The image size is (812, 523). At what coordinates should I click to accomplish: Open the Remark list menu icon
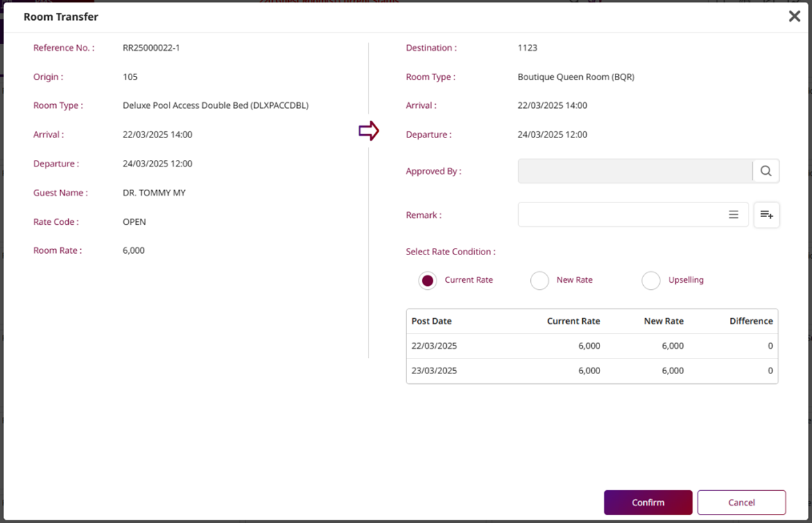[734, 215]
